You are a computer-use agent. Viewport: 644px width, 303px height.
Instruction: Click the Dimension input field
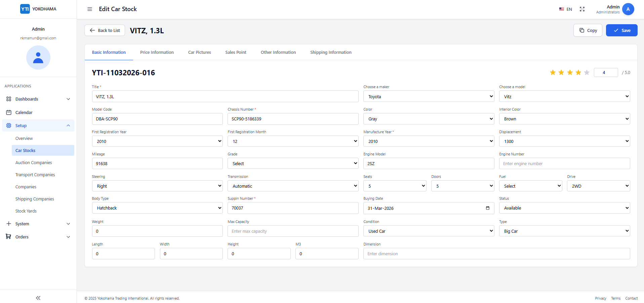tap(496, 254)
